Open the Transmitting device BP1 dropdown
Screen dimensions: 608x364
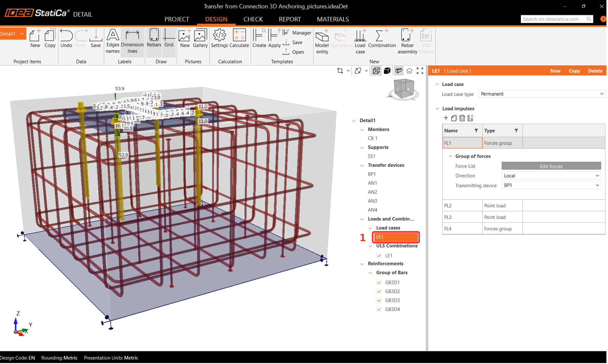click(551, 185)
